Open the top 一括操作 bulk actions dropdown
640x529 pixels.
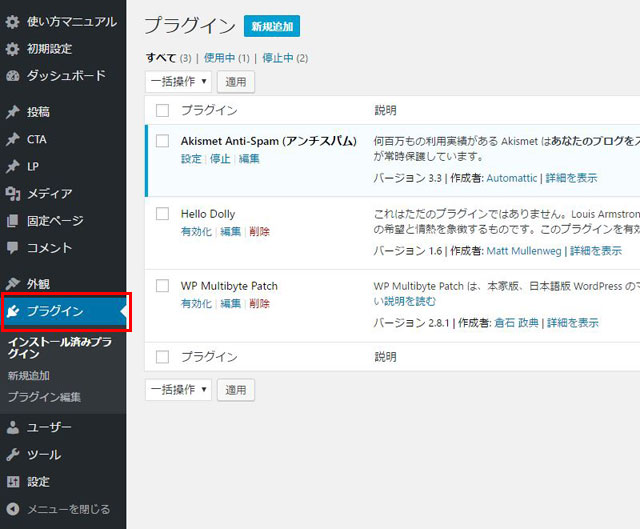coord(178,82)
